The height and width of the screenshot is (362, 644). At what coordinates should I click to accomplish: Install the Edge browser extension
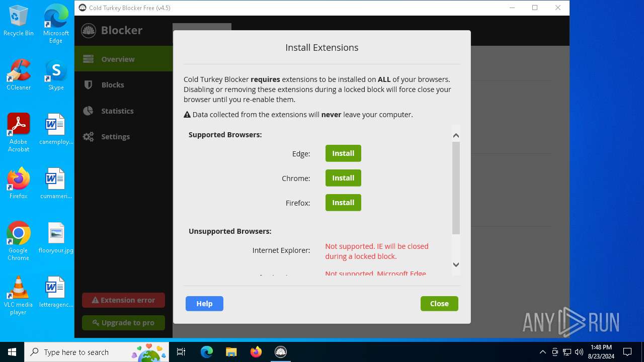pyautogui.click(x=343, y=153)
